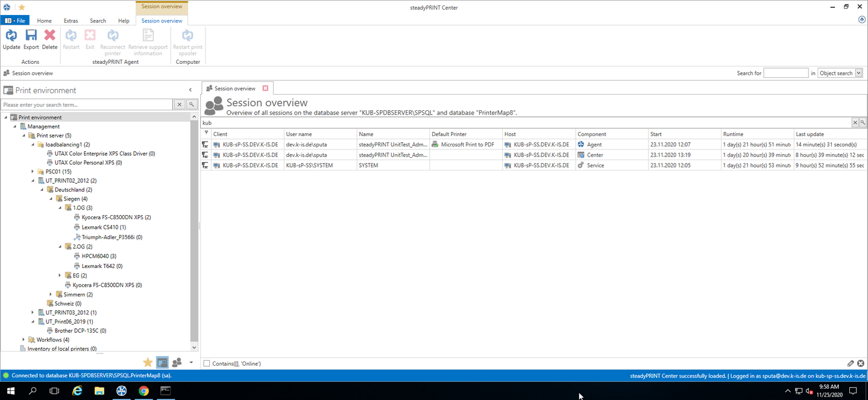Sort by the Last update column header
Viewport: 868px width, 400px height.
830,134
